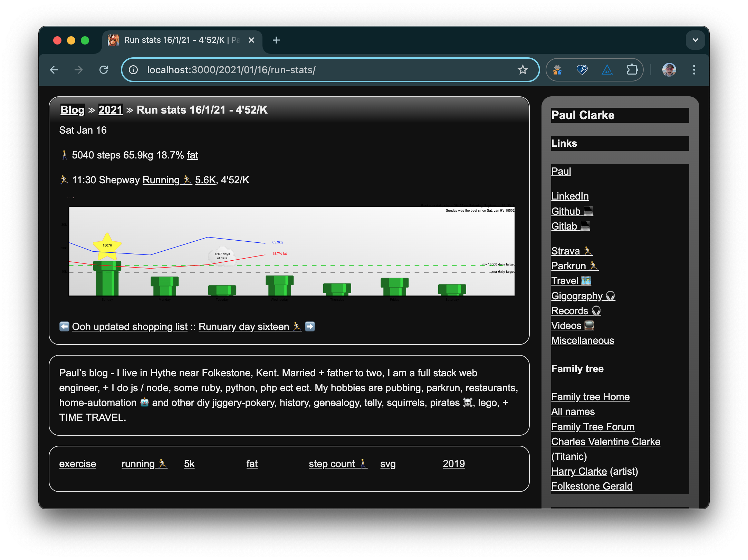Image resolution: width=748 pixels, height=560 pixels.
Task: Bookmark page with star icon
Action: point(522,70)
